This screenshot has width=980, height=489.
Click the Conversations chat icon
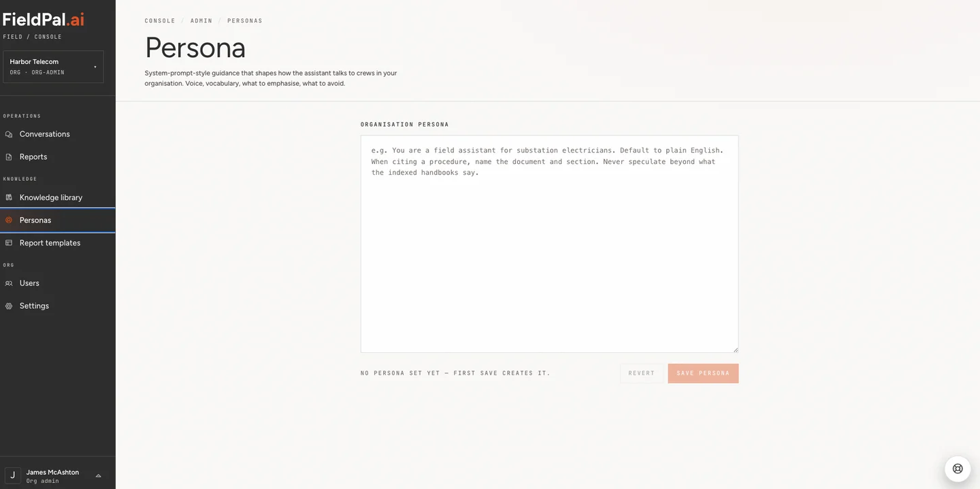coord(9,135)
